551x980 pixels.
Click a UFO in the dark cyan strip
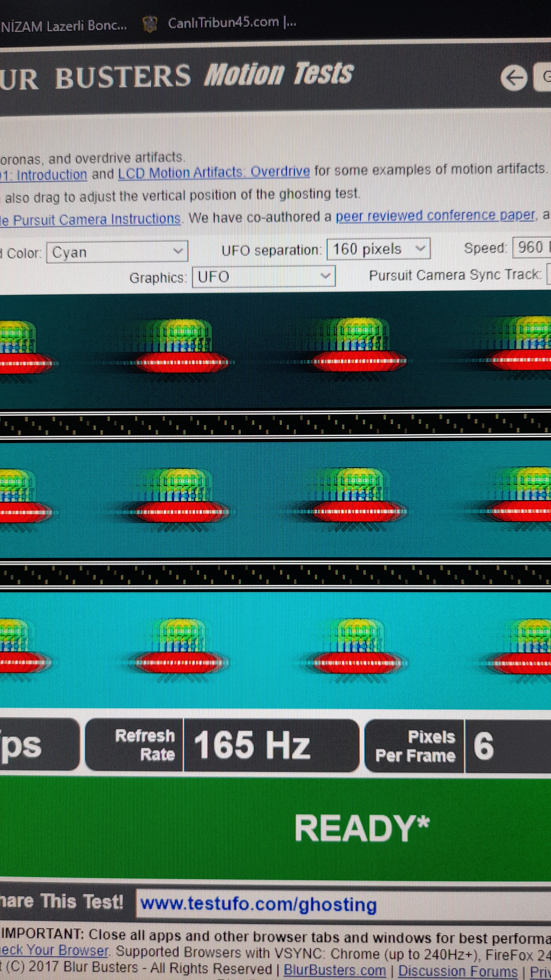coord(183,348)
